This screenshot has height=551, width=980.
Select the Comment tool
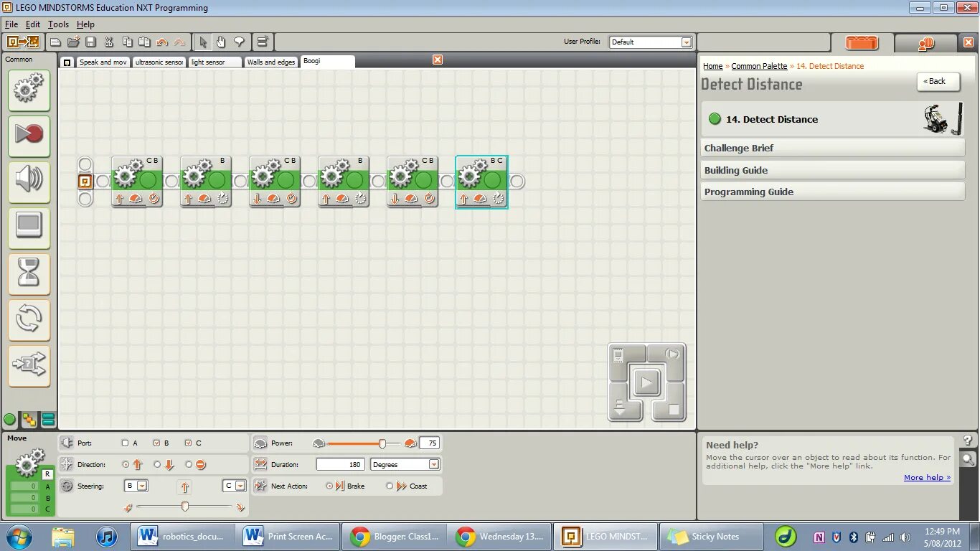(x=239, y=42)
